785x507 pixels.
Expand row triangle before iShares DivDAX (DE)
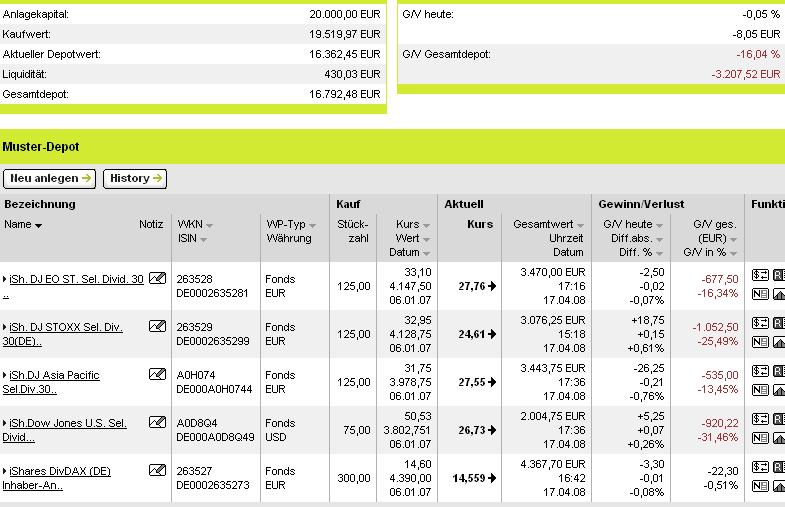pos(5,471)
